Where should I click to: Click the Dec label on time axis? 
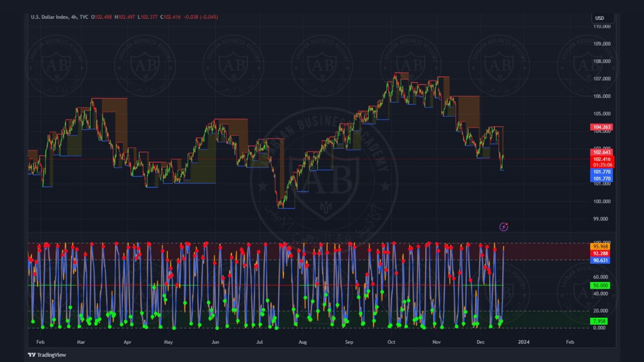click(x=481, y=342)
